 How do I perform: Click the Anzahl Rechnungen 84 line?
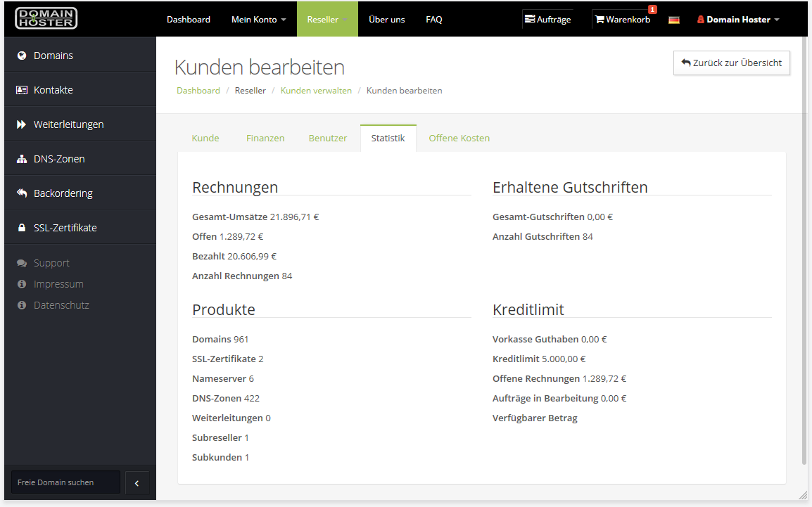click(242, 276)
